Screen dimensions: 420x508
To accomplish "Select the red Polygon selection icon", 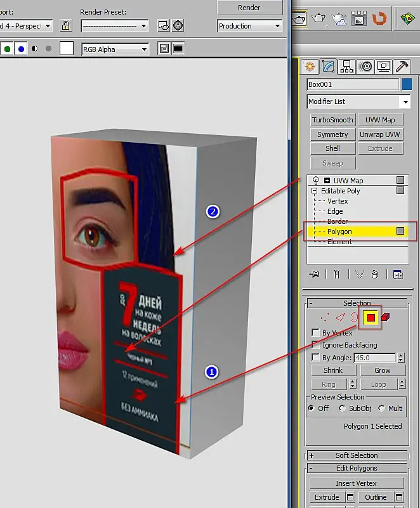I will pyautogui.click(x=371, y=318).
